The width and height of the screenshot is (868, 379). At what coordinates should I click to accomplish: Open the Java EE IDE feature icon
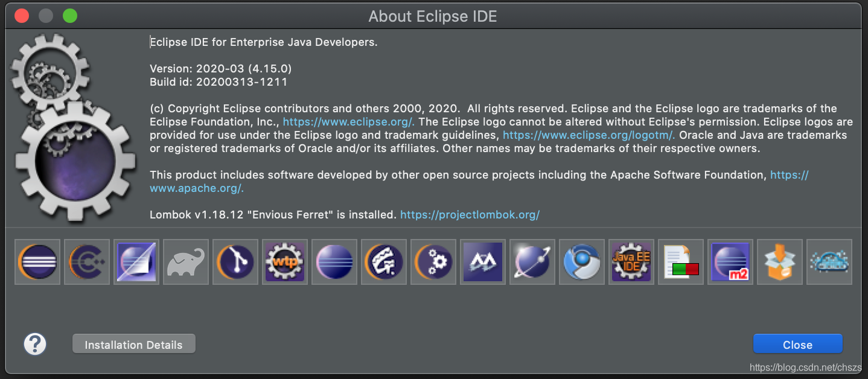click(631, 262)
